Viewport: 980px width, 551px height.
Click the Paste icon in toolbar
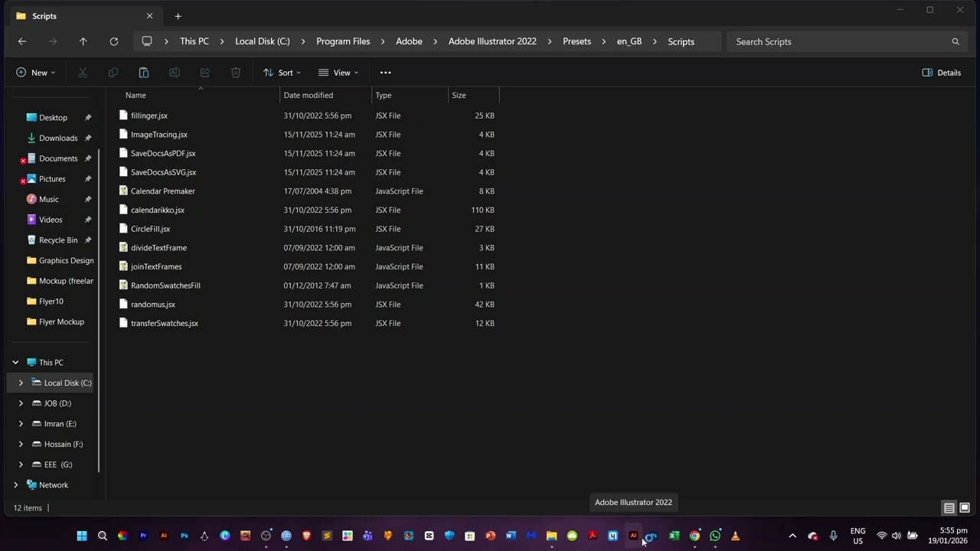tap(144, 73)
